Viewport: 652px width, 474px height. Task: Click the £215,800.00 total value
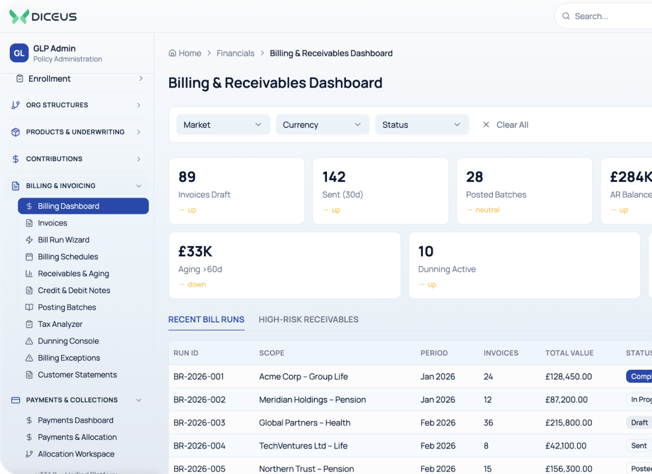click(x=569, y=423)
